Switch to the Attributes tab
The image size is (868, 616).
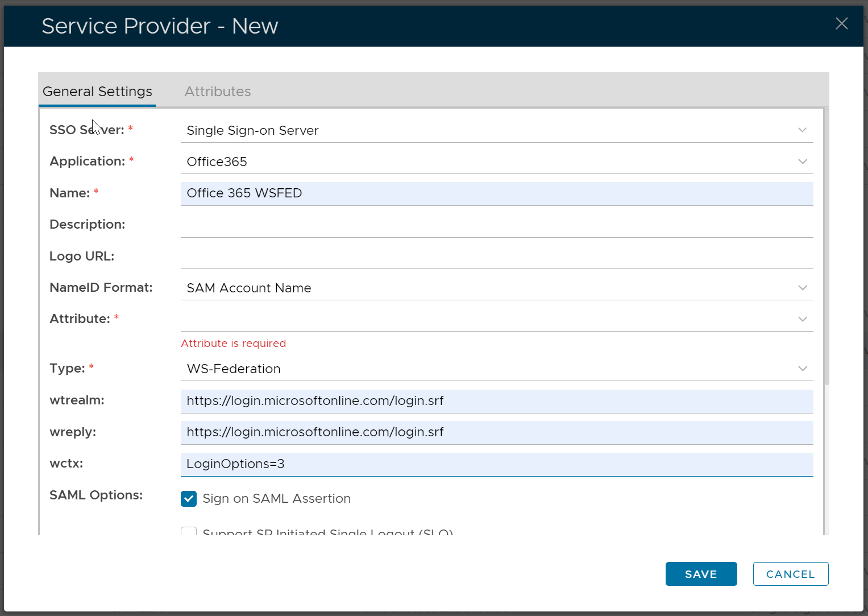click(217, 92)
